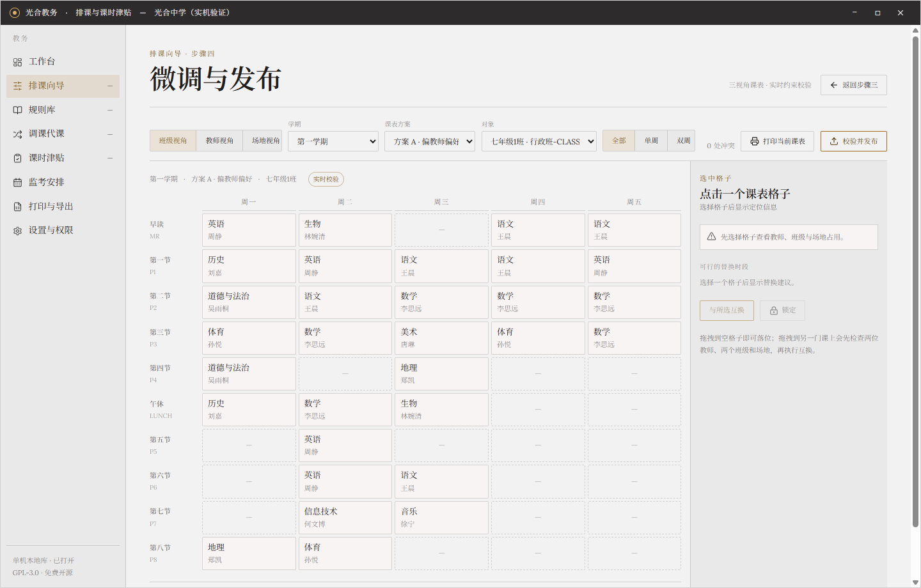
Task: Select the 音乐 cell taught by 徐宁
Action: point(442,518)
